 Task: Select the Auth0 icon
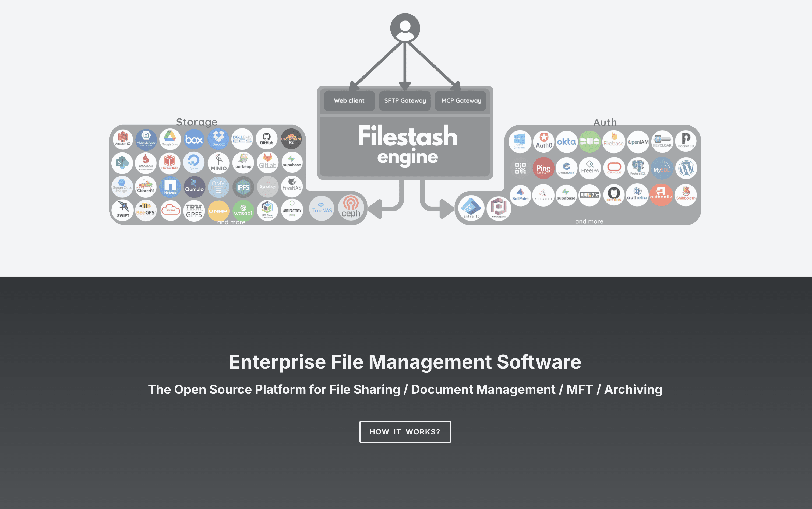(x=544, y=142)
